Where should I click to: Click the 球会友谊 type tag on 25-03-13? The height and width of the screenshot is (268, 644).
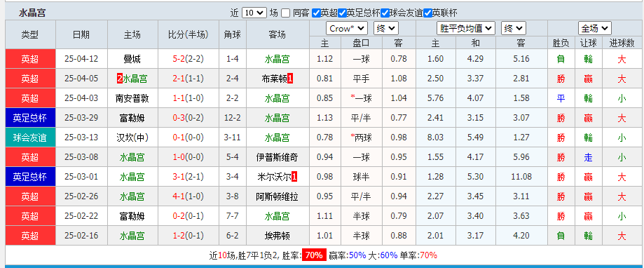(30, 138)
